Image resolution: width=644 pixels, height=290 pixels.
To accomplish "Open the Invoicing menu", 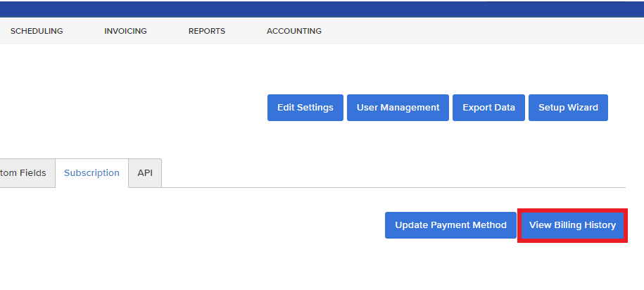I will point(125,31).
